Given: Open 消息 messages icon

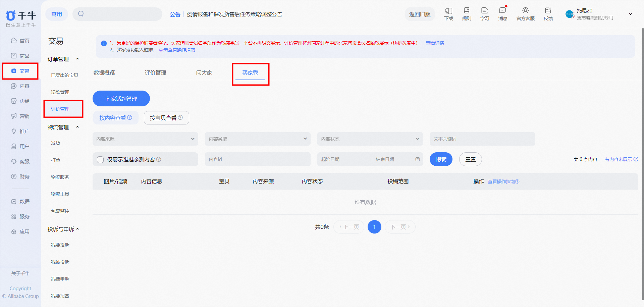Looking at the screenshot, I should point(502,10).
